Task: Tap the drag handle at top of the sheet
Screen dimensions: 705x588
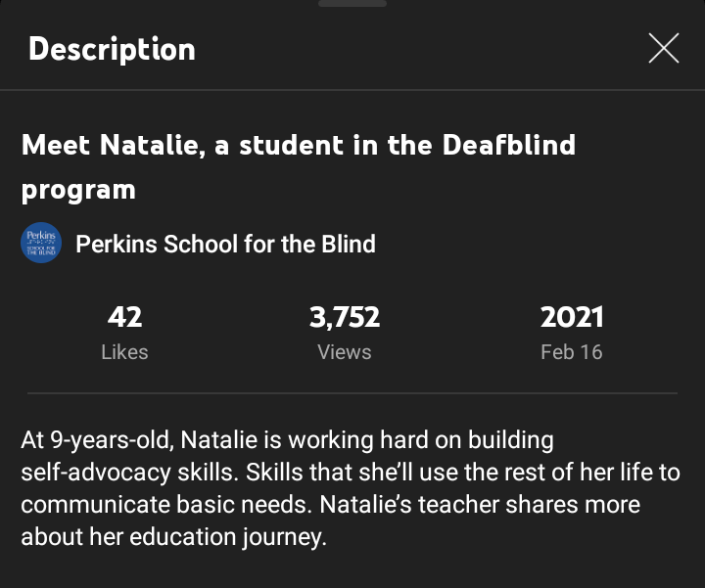Action: click(x=352, y=4)
